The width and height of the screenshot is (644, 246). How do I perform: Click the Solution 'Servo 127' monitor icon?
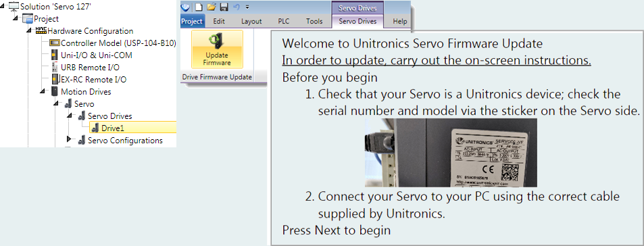pos(14,6)
